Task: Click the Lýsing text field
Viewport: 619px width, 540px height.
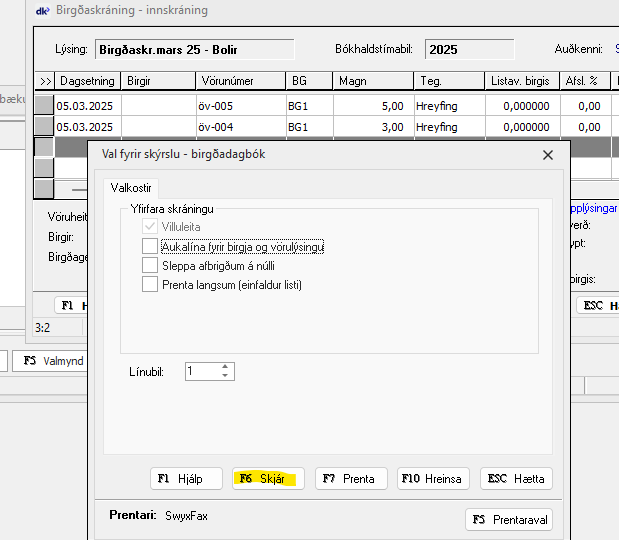Action: 194,49
